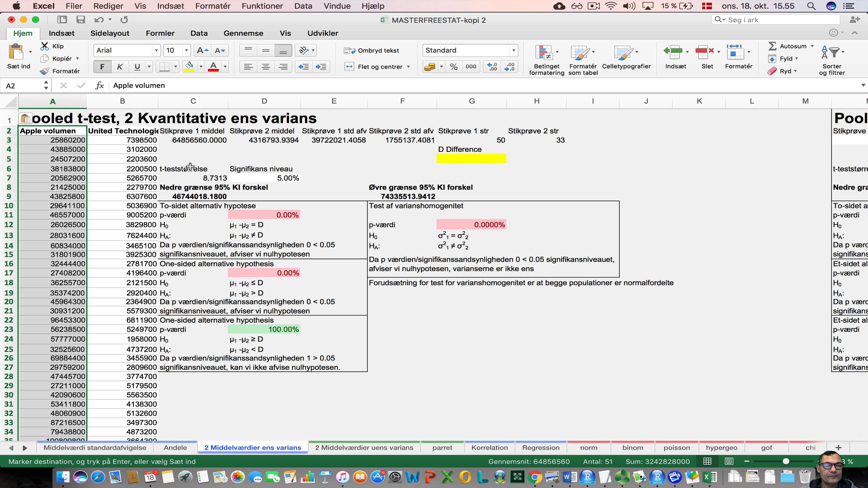Apply thousands separator 000 format
The image size is (868, 488).
pos(471,67)
